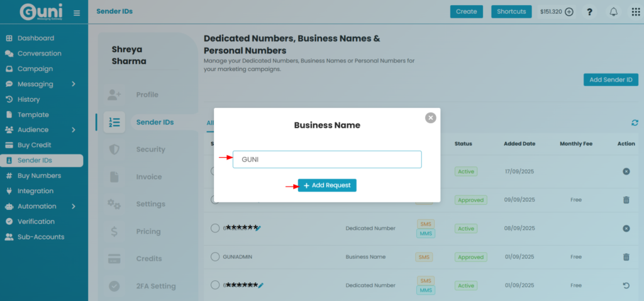Open the help question mark icon

[x=589, y=12]
